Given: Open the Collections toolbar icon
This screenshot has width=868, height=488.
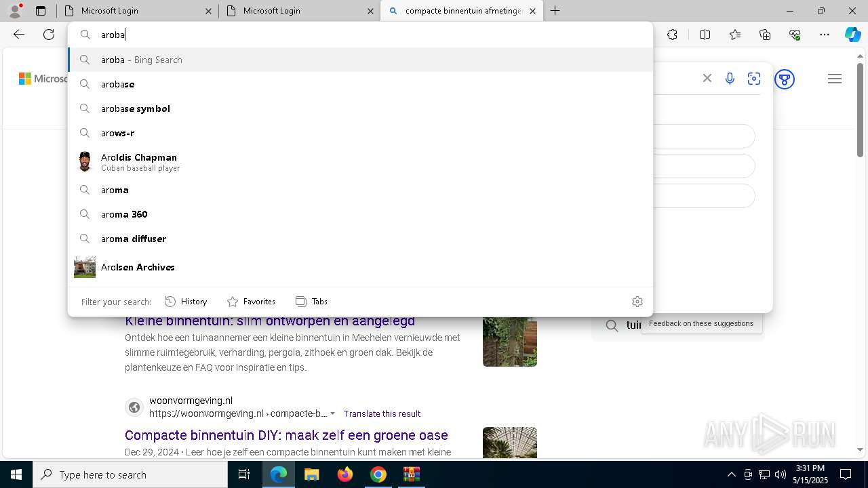Looking at the screenshot, I should click(x=765, y=35).
